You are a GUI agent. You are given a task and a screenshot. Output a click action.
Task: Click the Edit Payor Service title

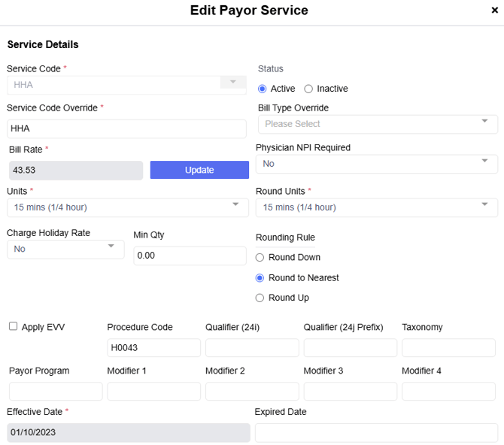[x=249, y=11]
